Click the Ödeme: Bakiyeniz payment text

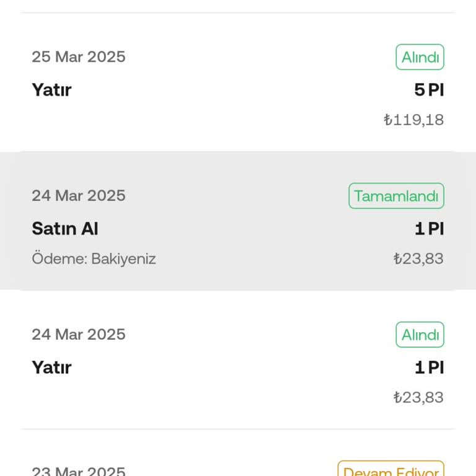pos(94,258)
